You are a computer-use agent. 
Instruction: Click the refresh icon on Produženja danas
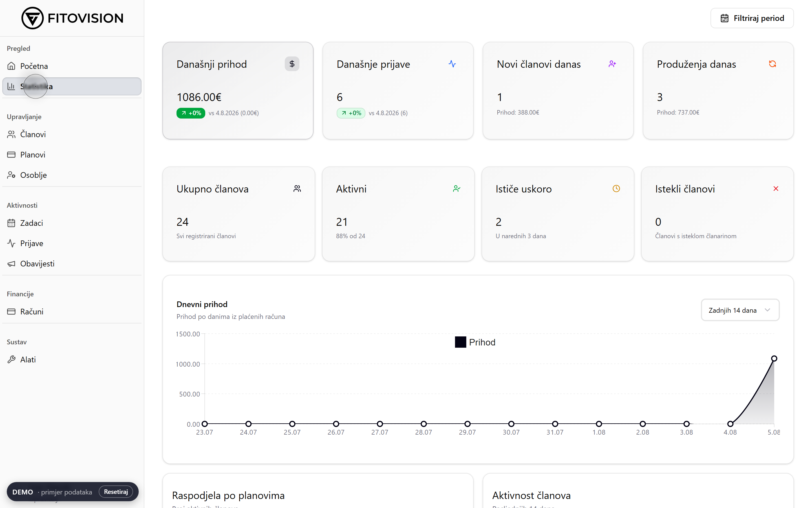[773, 64]
